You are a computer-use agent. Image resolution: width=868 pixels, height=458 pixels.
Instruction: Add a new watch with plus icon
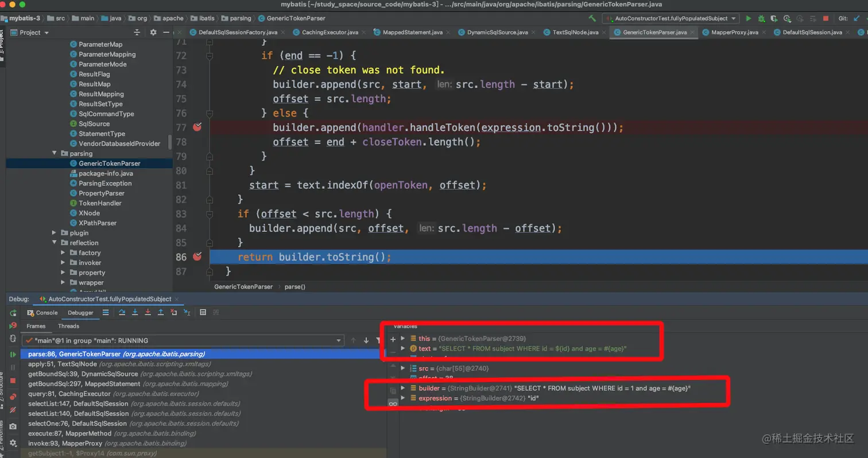coord(393,339)
